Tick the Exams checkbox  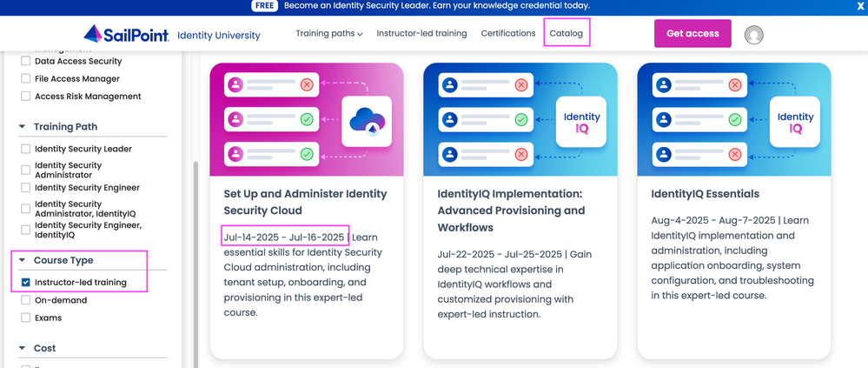[x=26, y=318]
